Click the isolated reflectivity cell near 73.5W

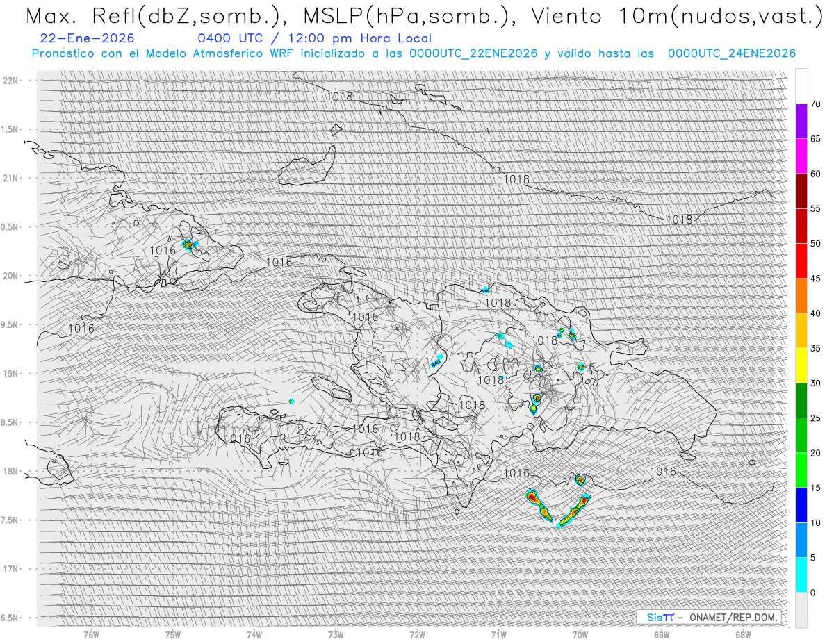click(x=291, y=401)
